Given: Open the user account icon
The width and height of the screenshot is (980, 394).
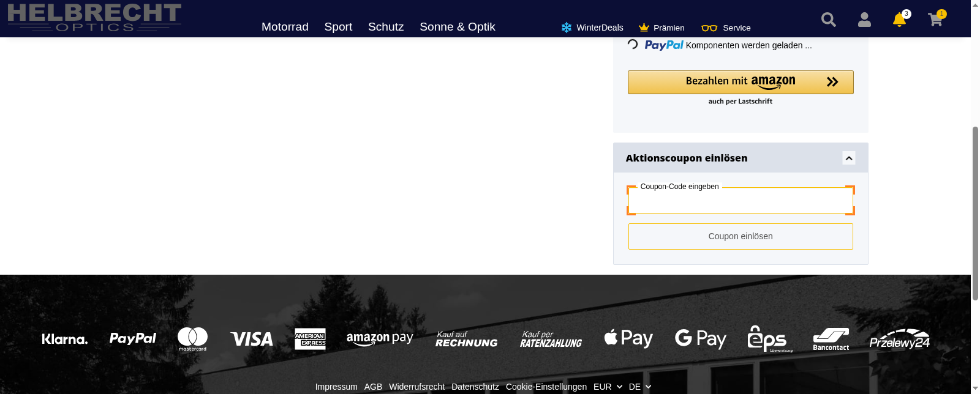Looking at the screenshot, I should 864,20.
